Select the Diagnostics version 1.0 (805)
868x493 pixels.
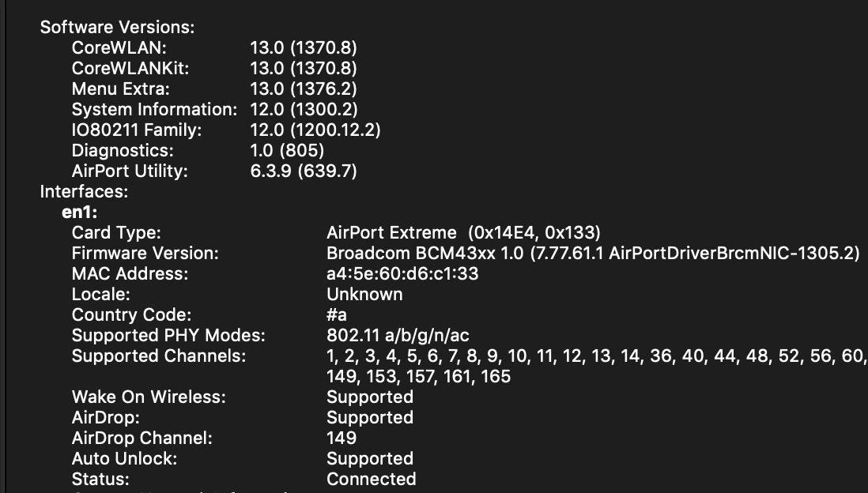pos(287,150)
